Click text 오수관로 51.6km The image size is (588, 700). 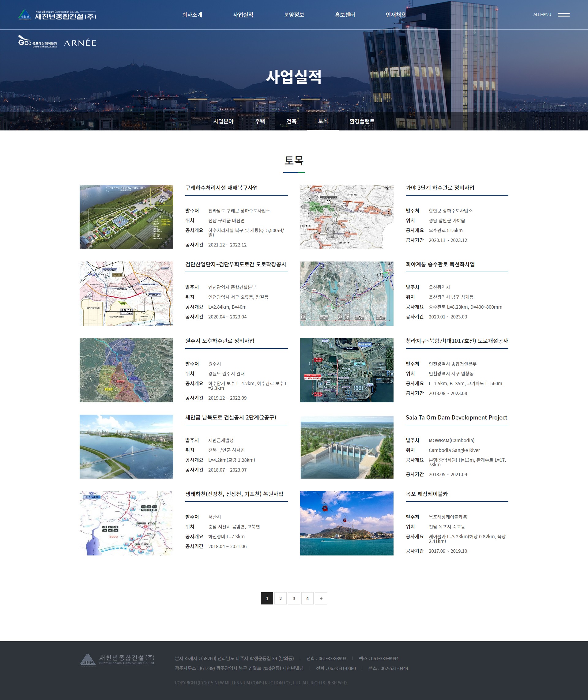446,230
